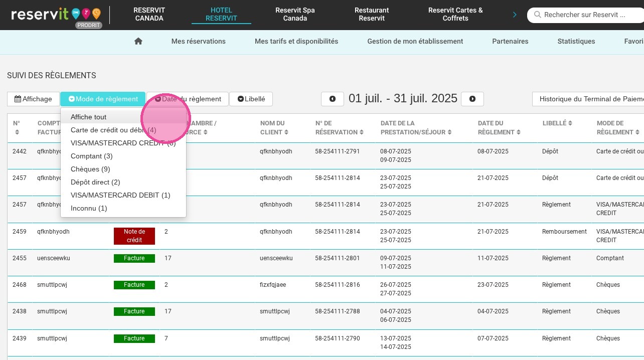Viewport: 644px width, 360px height.
Task: Open Historique du Terminal de Paiement
Action: click(x=588, y=99)
